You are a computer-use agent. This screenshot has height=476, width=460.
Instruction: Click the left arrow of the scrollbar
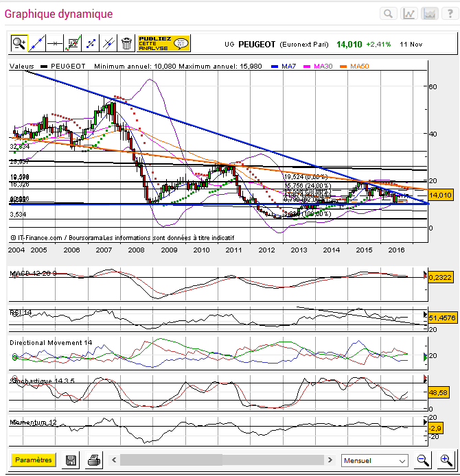[114, 460]
